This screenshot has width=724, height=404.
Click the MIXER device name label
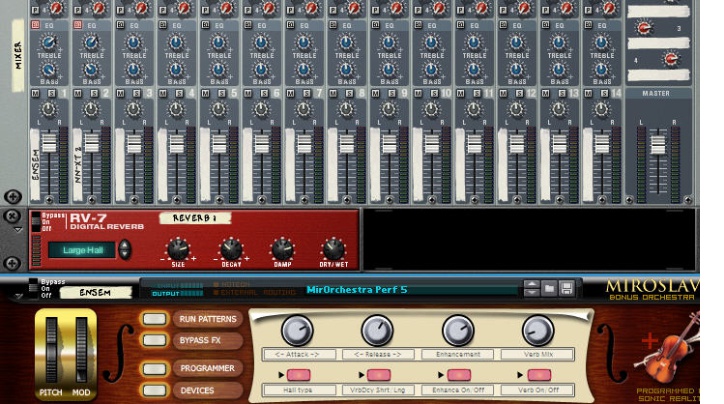coord(18,55)
